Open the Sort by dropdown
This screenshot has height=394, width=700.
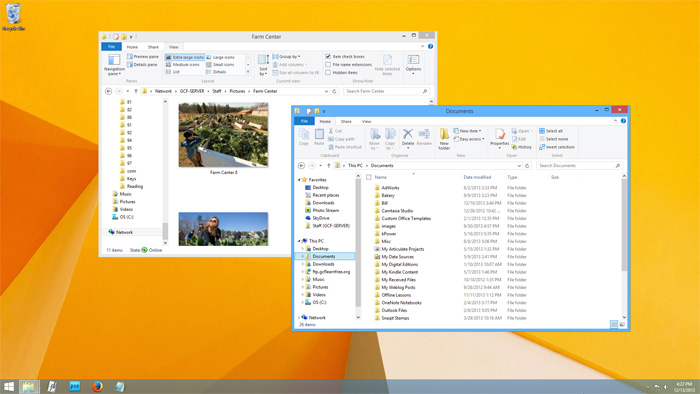coord(263,64)
